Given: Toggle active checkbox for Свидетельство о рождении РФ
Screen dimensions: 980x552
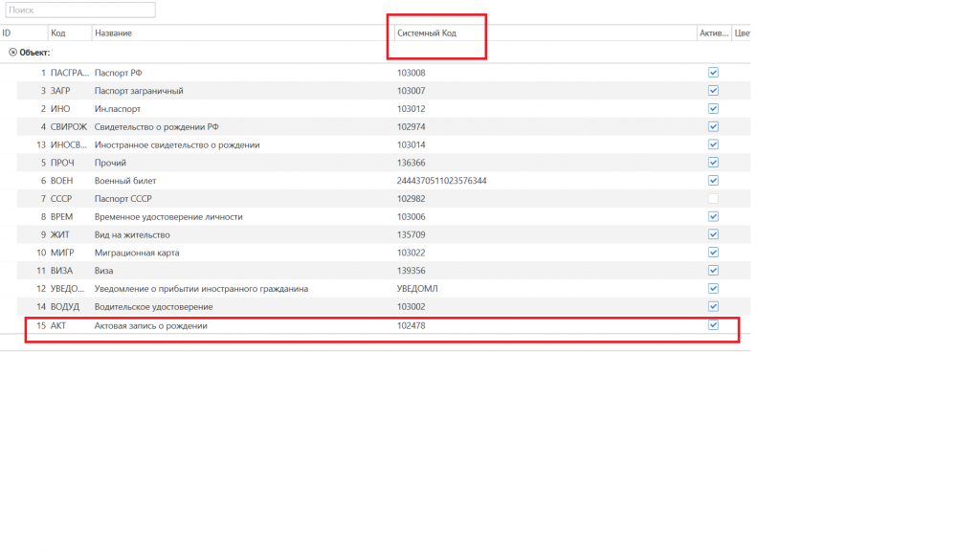Looking at the screenshot, I should pyautogui.click(x=713, y=127).
